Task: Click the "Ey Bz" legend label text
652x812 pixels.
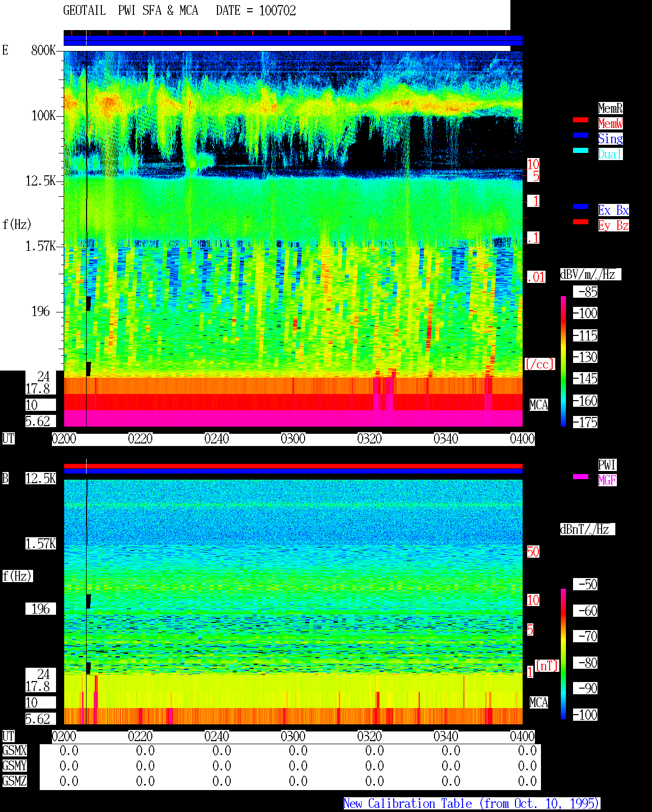Action: (613, 225)
